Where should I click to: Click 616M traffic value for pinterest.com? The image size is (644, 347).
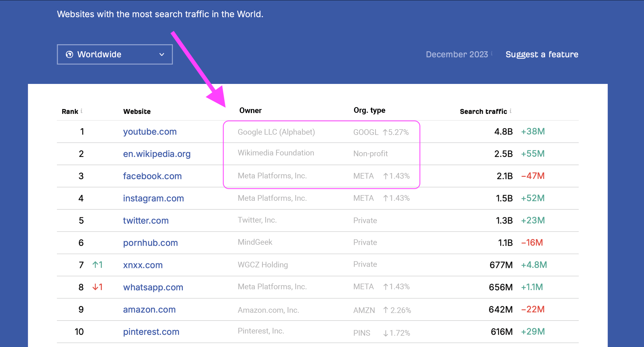point(502,332)
